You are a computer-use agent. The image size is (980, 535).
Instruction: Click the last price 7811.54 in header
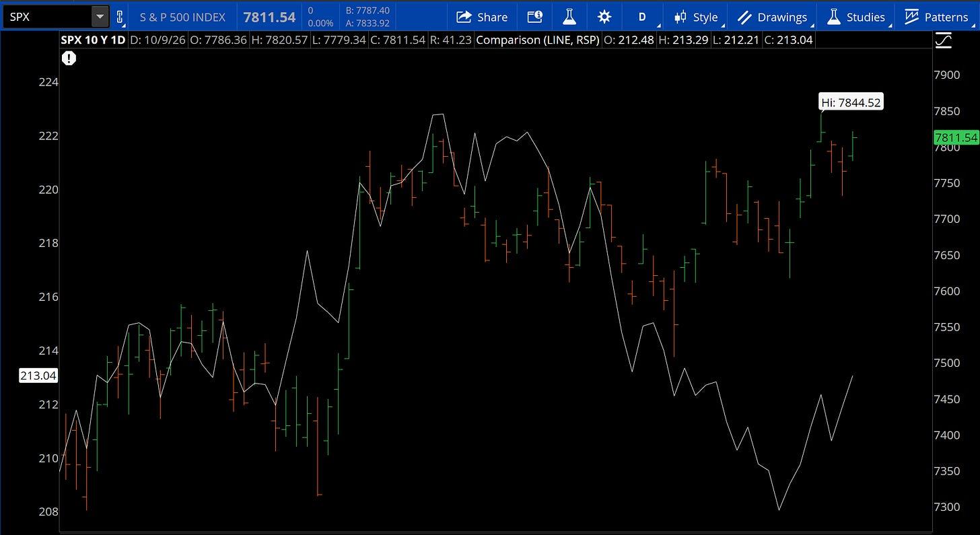(x=270, y=17)
